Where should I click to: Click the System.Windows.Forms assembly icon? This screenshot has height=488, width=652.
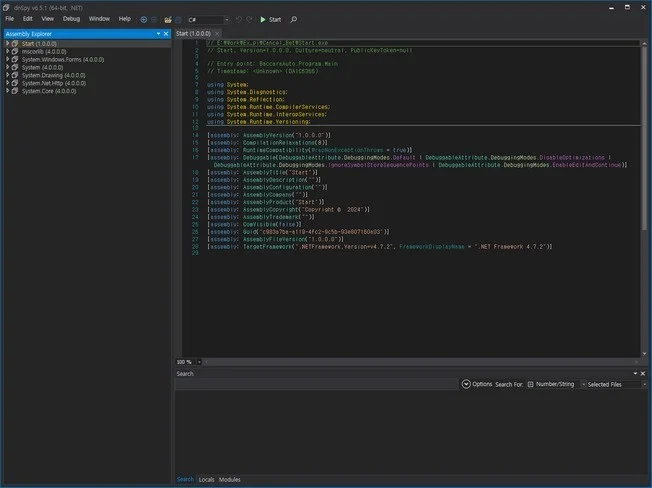pyautogui.click(x=15, y=59)
